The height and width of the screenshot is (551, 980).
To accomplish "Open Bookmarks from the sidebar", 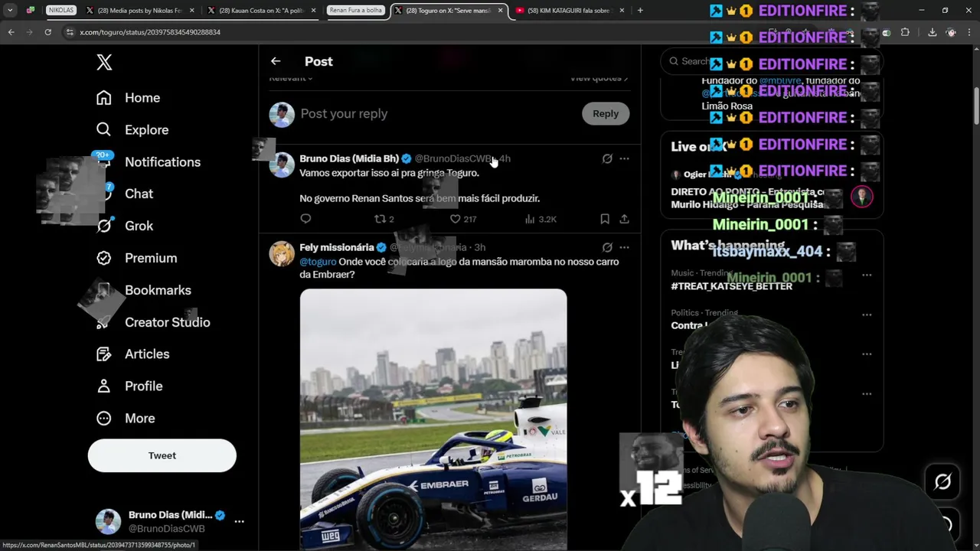I will pyautogui.click(x=143, y=291).
